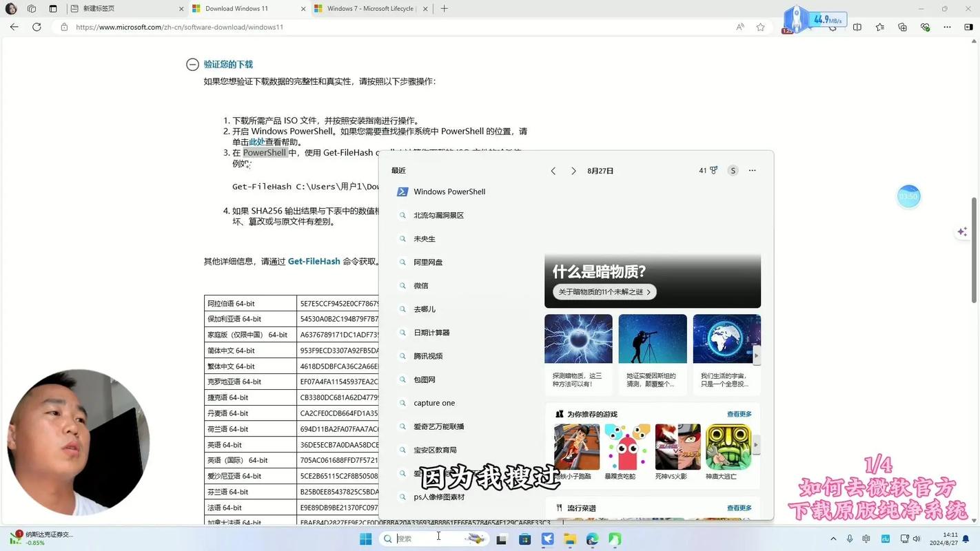View site information lock icon
The width and height of the screenshot is (980, 551).
[x=64, y=27]
